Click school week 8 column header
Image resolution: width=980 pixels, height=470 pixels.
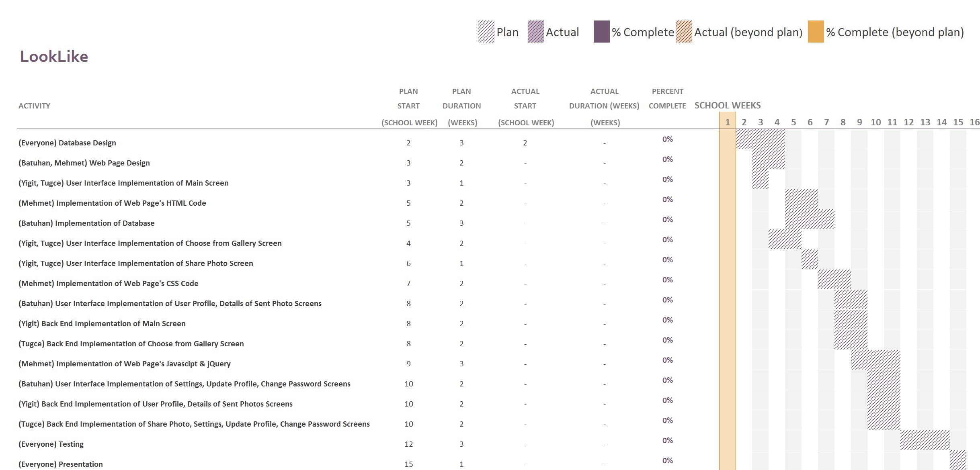coord(843,122)
